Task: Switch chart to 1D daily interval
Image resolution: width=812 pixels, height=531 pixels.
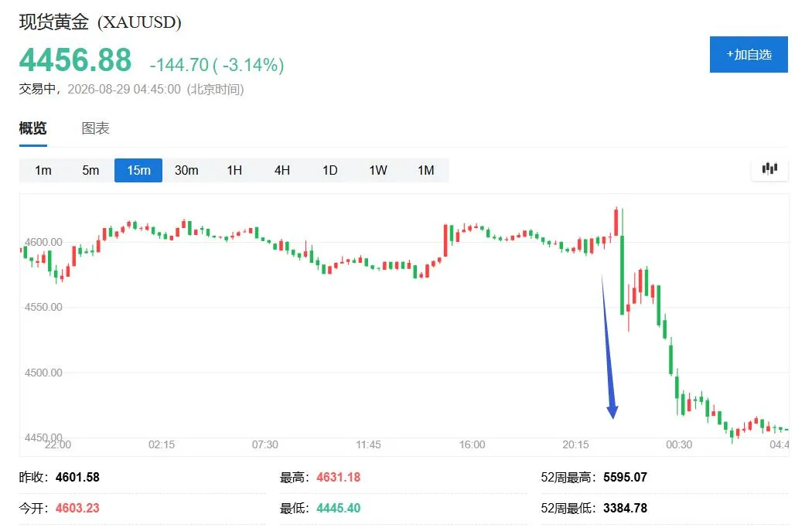Action: click(x=330, y=170)
